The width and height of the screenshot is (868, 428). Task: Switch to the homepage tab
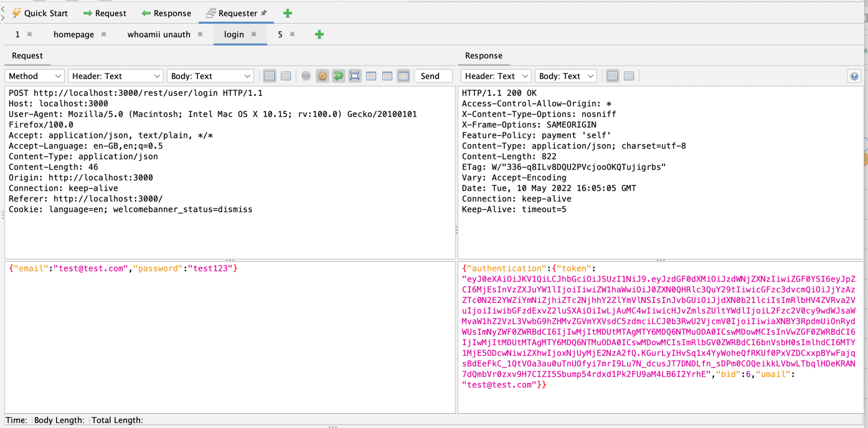click(x=74, y=34)
